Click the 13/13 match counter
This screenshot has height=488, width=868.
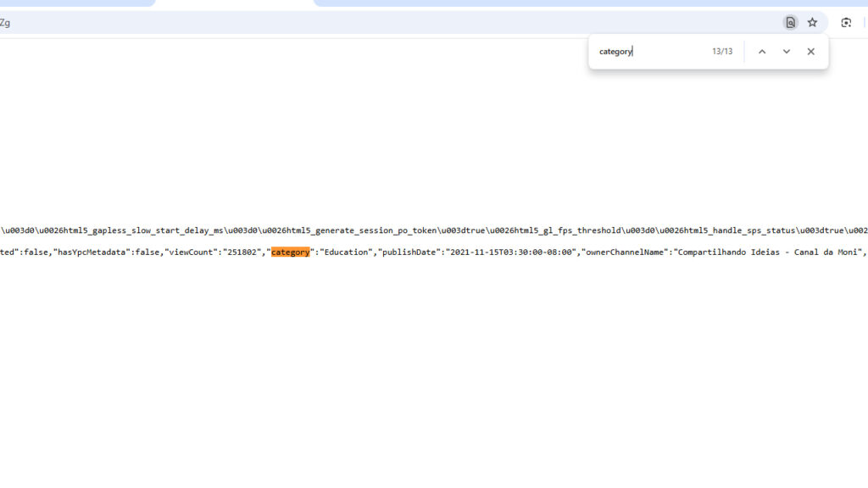point(722,52)
